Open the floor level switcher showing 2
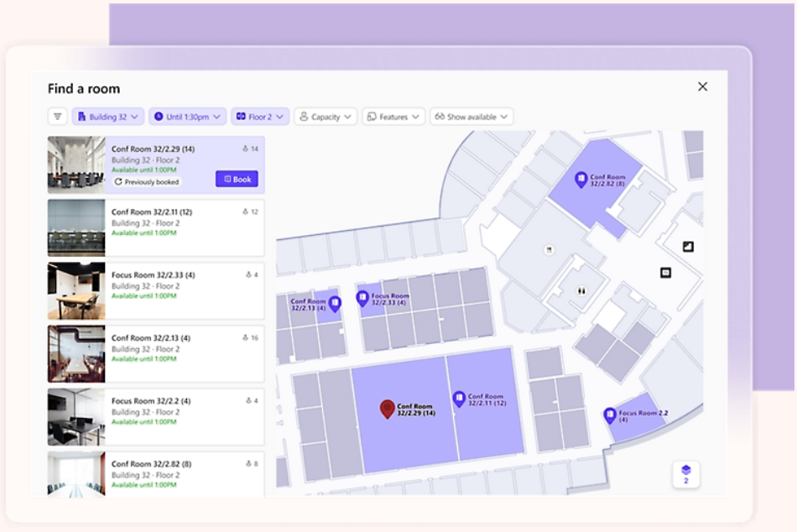The image size is (797, 532). tap(685, 474)
